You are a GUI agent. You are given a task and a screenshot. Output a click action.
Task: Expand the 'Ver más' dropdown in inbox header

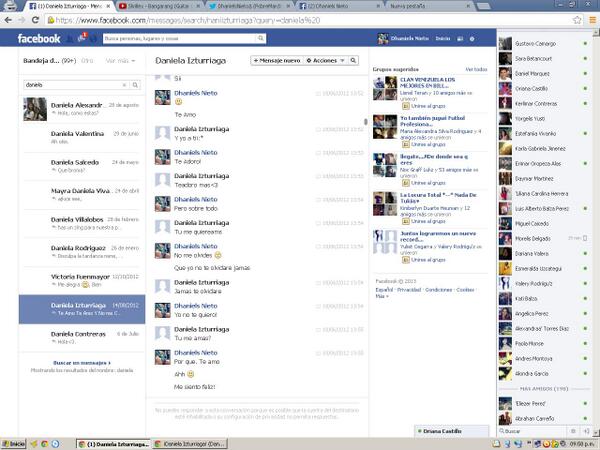120,61
